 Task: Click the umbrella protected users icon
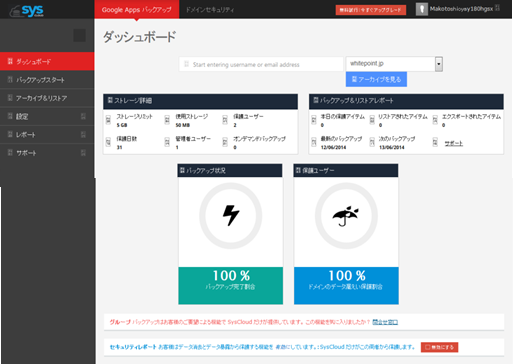click(x=346, y=216)
